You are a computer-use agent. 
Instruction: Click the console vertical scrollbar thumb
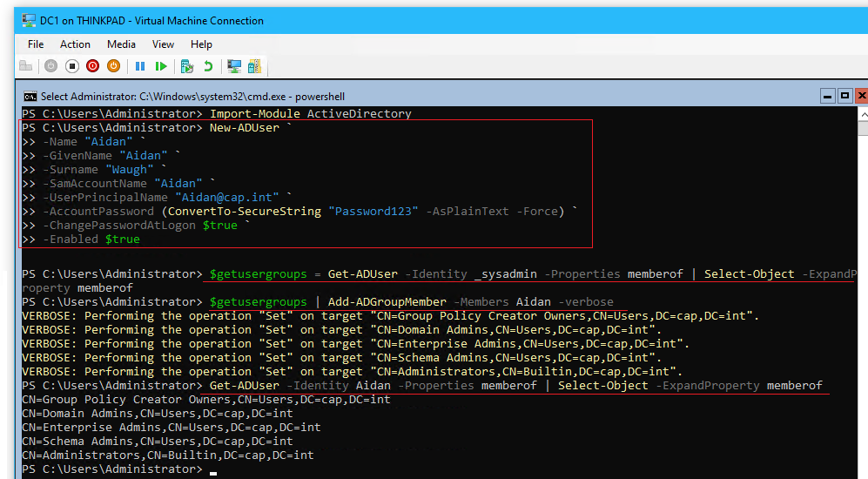pos(864,129)
